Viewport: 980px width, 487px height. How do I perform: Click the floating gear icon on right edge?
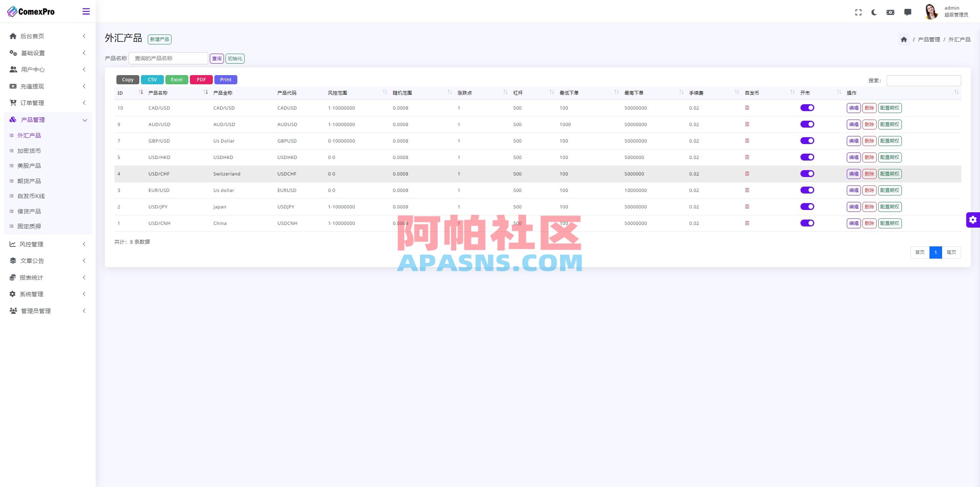pos(973,220)
